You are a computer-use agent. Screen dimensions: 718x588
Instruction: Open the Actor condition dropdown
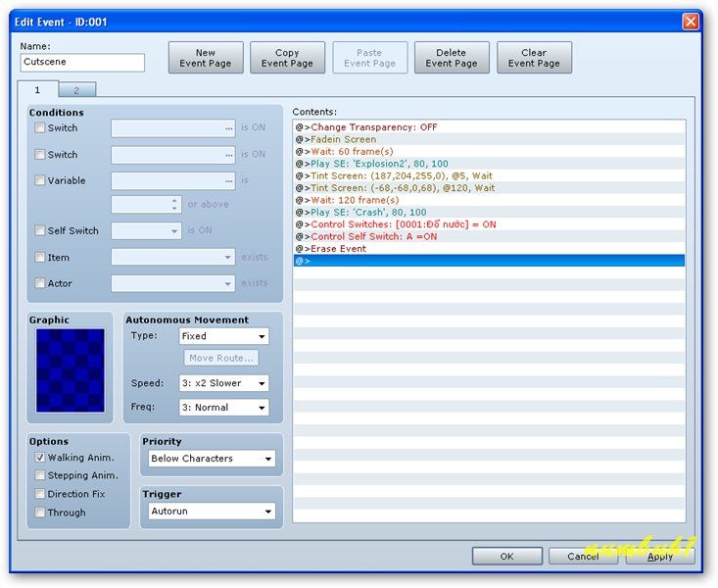click(x=173, y=283)
